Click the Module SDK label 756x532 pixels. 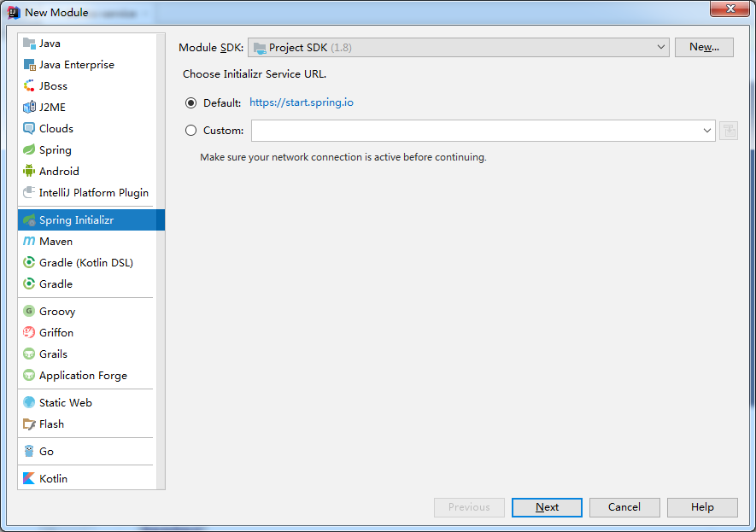point(211,48)
